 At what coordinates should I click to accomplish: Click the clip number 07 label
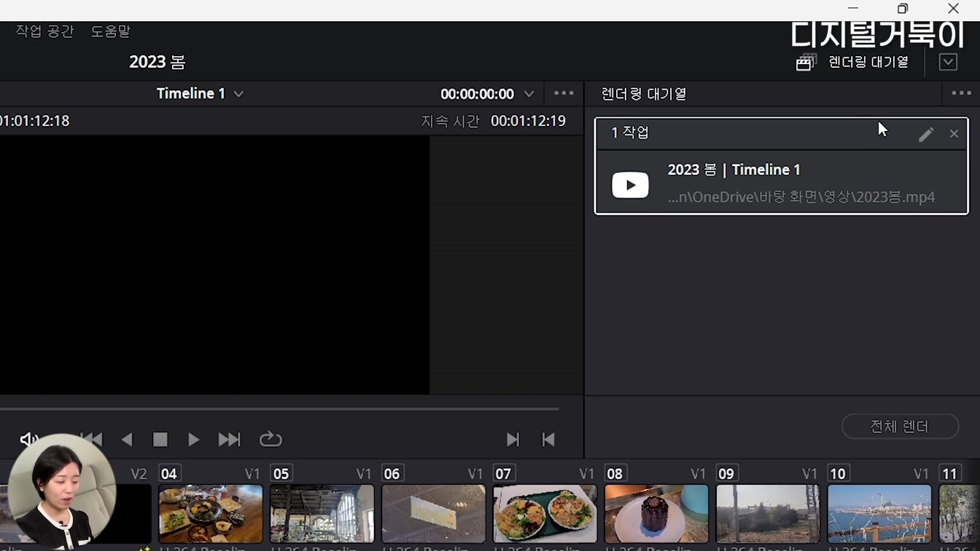(504, 474)
